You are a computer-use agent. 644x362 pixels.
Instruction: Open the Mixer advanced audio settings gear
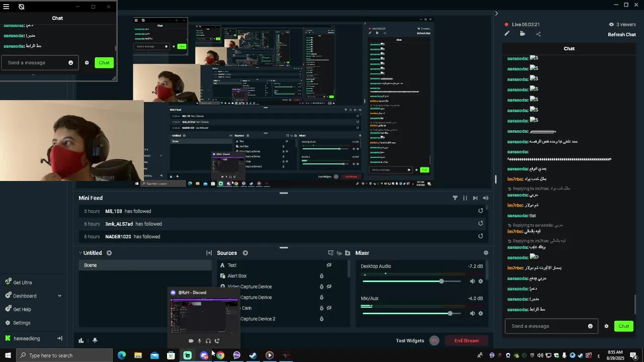pyautogui.click(x=486, y=253)
